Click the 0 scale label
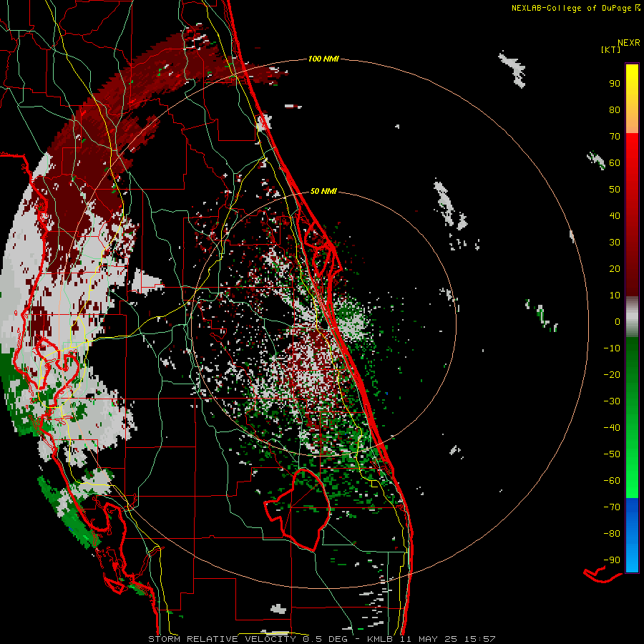The width and height of the screenshot is (644, 644). pos(618,322)
